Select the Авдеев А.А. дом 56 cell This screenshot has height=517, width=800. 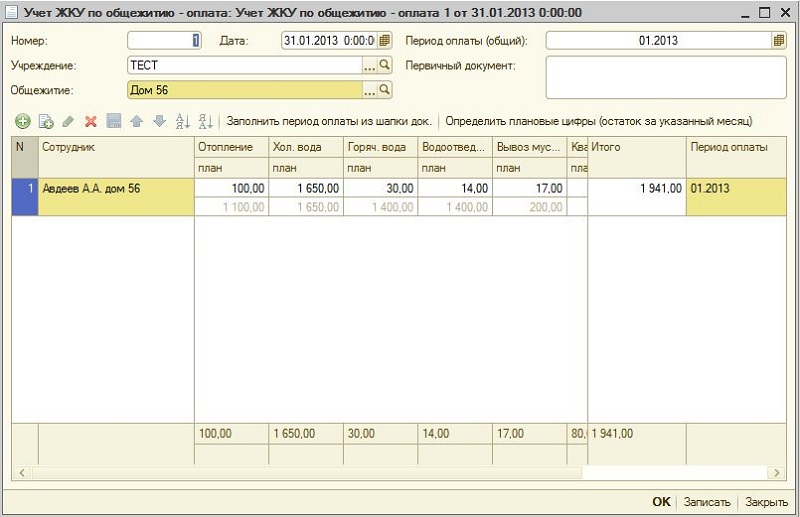[x=116, y=188]
